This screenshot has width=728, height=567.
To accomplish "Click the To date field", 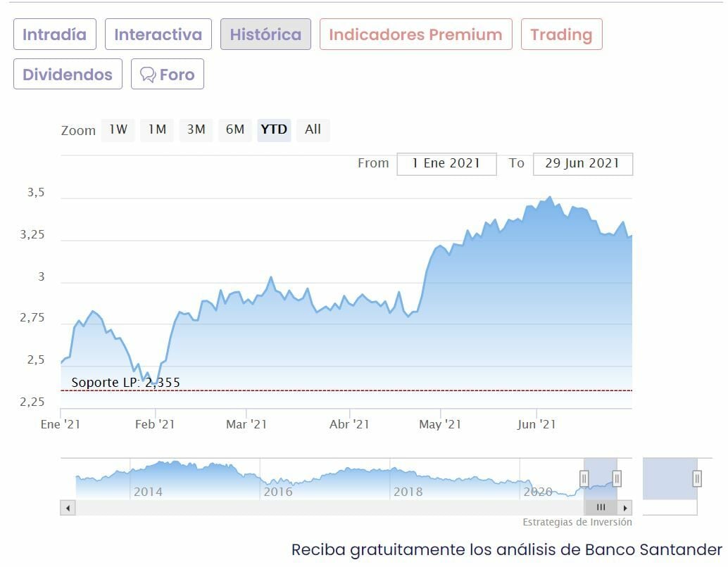I will click(582, 163).
